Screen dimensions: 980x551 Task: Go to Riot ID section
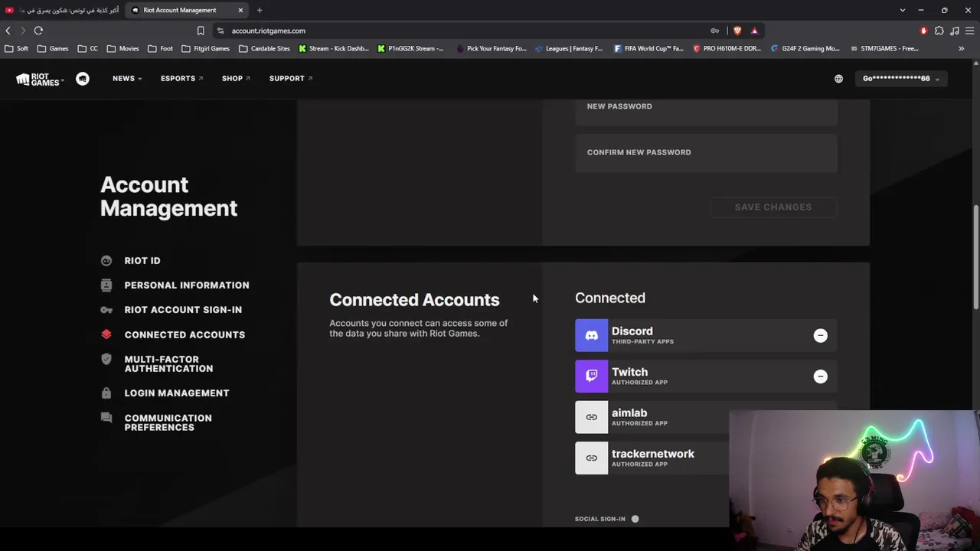(142, 261)
